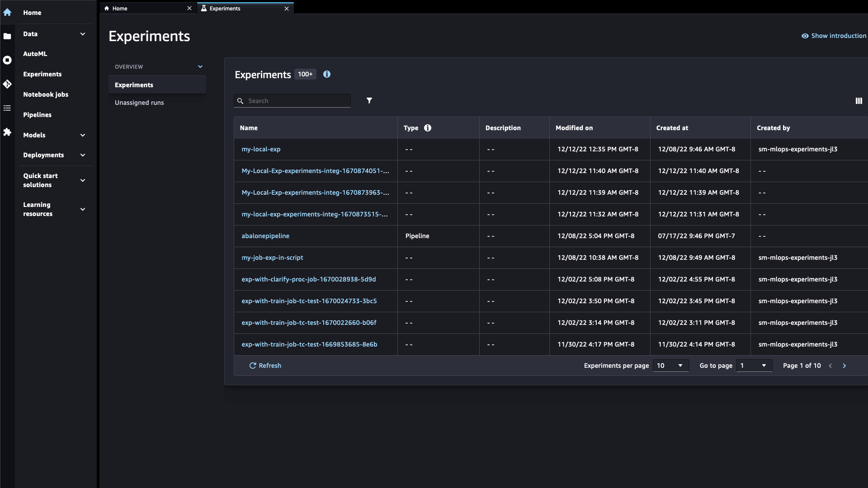This screenshot has height=488, width=868.
Task: Expand the Overview section in left panel
Action: pyautogui.click(x=200, y=66)
